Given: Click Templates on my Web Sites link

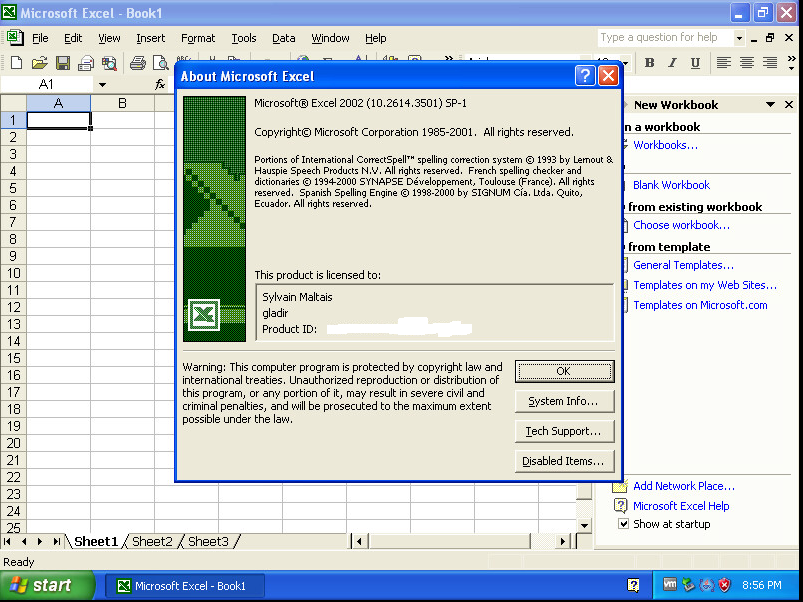Looking at the screenshot, I should pyautogui.click(x=705, y=285).
